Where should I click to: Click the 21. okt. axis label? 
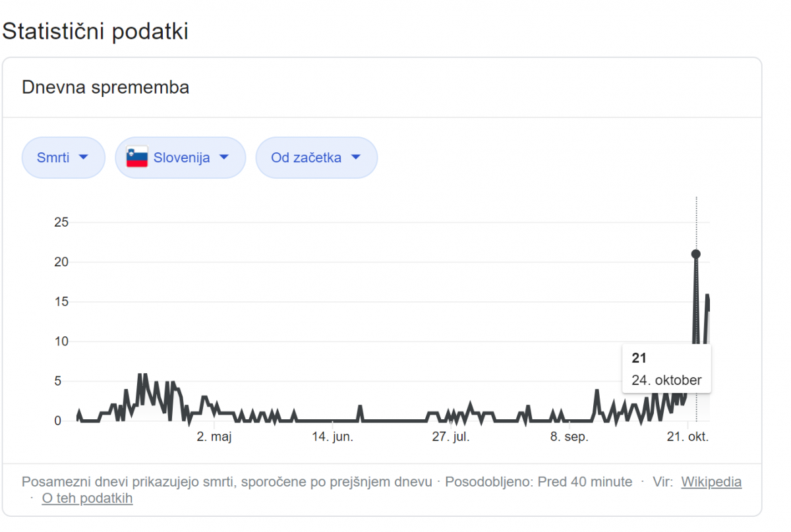pos(688,436)
